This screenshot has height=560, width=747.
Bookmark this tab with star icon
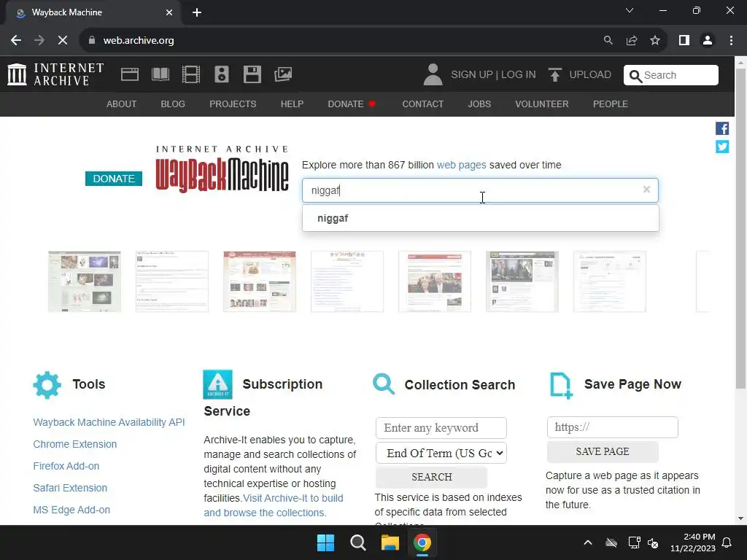click(655, 41)
